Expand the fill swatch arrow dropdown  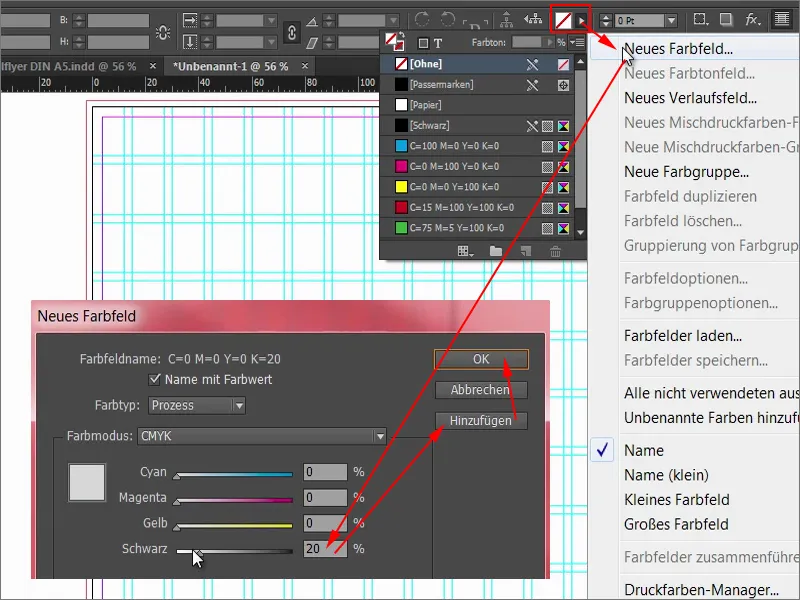coord(582,21)
